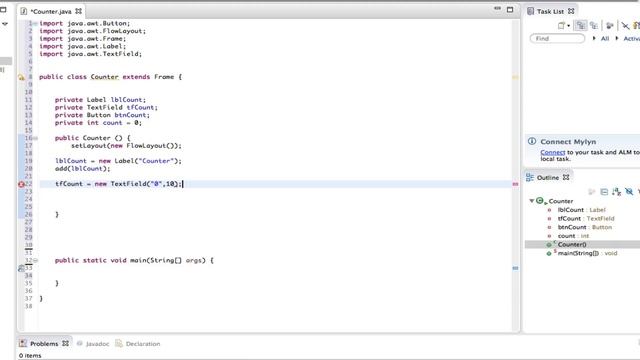
Task: Click 'private Button btnCount' line
Action: point(102,115)
